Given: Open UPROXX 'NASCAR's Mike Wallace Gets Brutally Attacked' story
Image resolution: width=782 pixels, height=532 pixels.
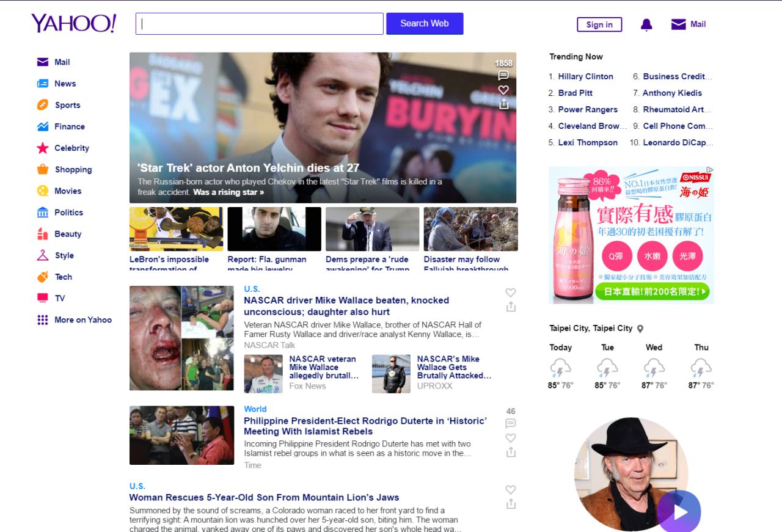Looking at the screenshot, I should (x=432, y=373).
